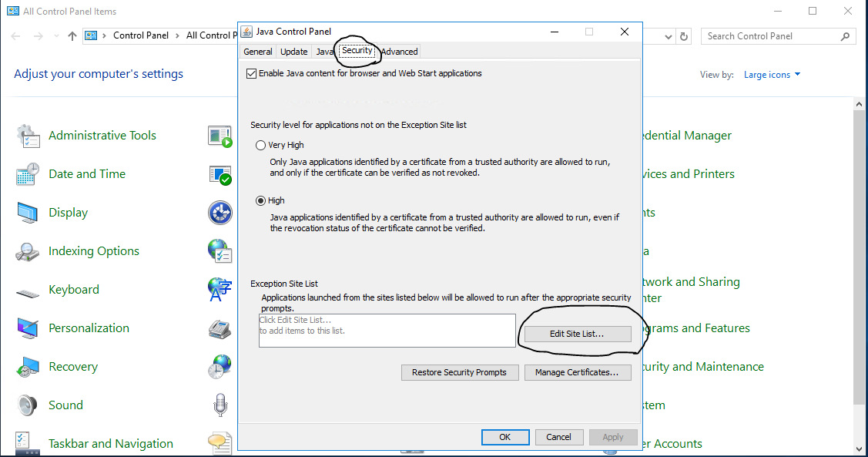Open the Recovery icon in Control Panel

click(28, 367)
